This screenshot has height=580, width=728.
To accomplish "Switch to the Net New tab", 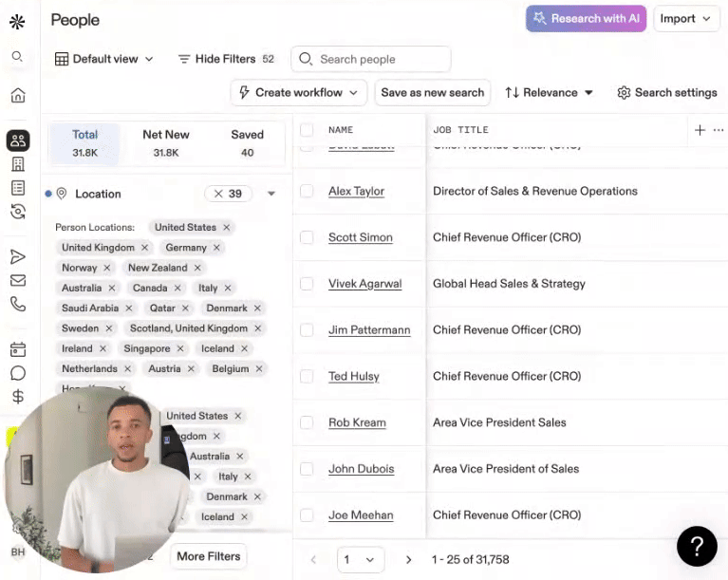I will pos(166,143).
